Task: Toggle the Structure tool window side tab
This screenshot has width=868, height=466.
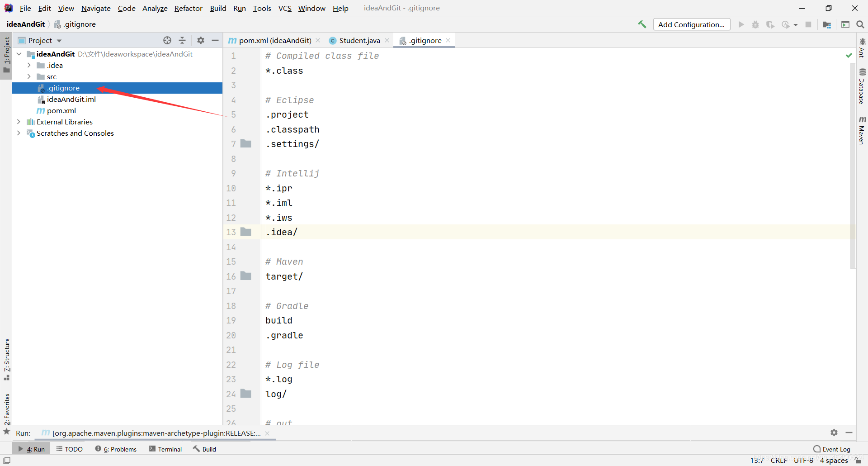Action: pyautogui.click(x=6, y=359)
